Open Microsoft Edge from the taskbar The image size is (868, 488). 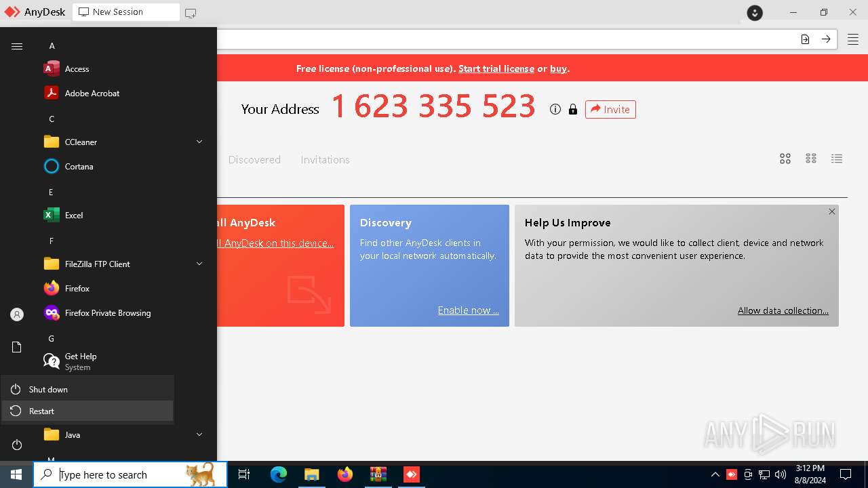[x=279, y=474]
